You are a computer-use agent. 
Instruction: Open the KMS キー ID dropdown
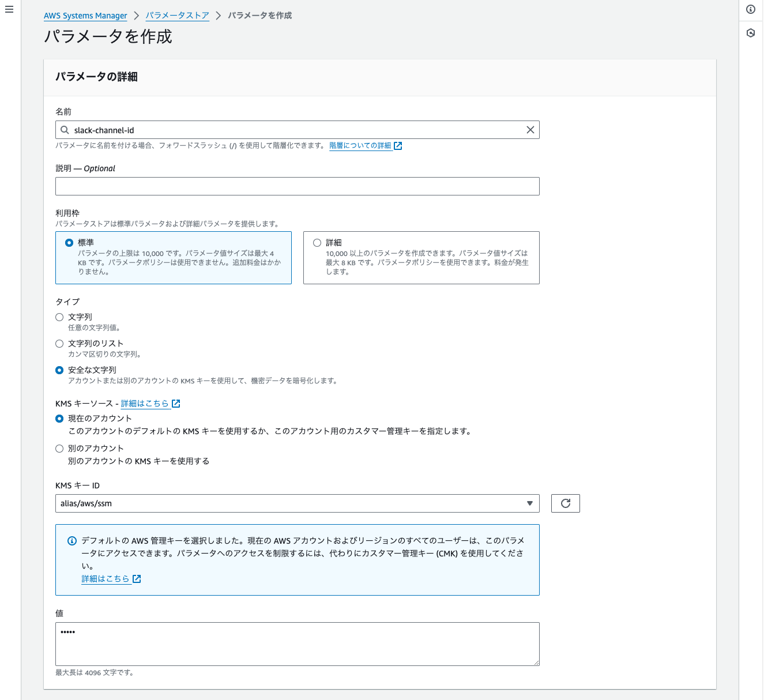[x=298, y=503]
